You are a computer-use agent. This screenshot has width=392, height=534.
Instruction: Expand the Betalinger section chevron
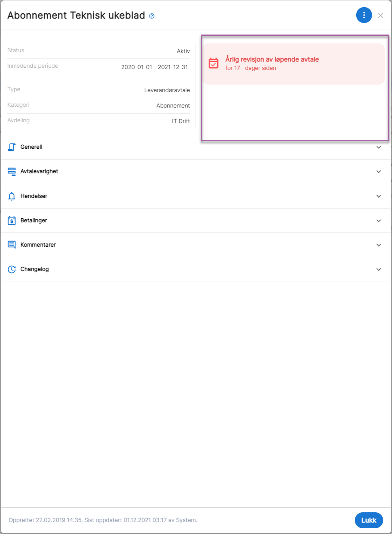[379, 221]
